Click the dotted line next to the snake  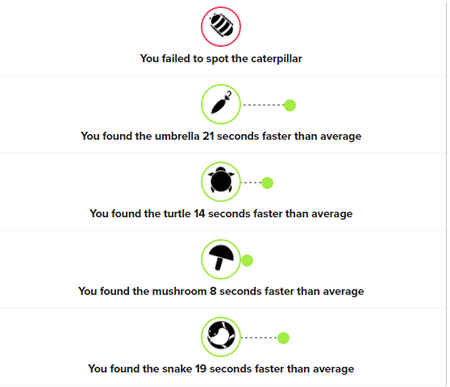coord(259,338)
